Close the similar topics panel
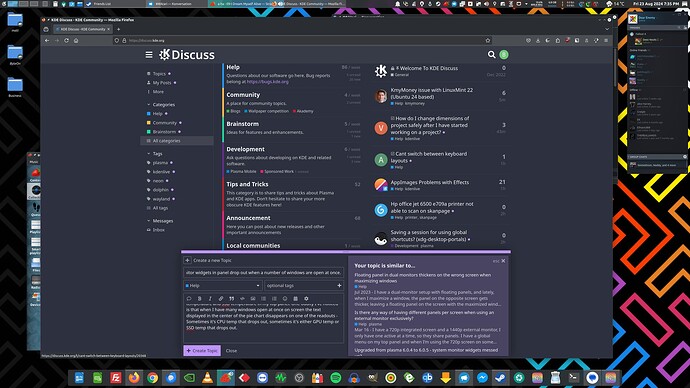This screenshot has height=388, width=690. click(x=503, y=261)
